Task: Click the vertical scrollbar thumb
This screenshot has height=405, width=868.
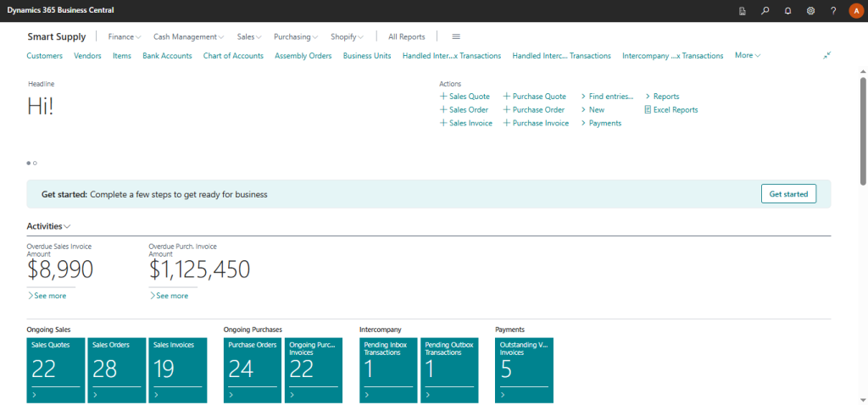Action: coord(863,130)
